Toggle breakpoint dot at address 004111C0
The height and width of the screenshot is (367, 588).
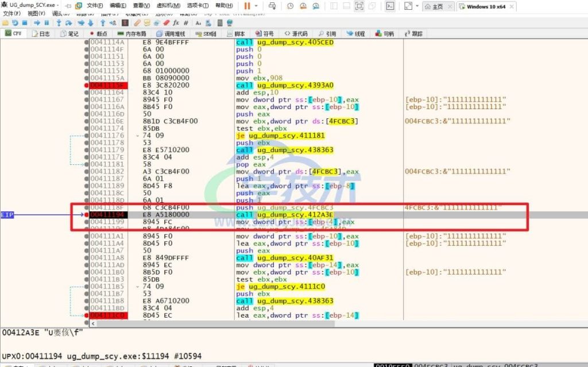pyautogui.click(x=87, y=315)
